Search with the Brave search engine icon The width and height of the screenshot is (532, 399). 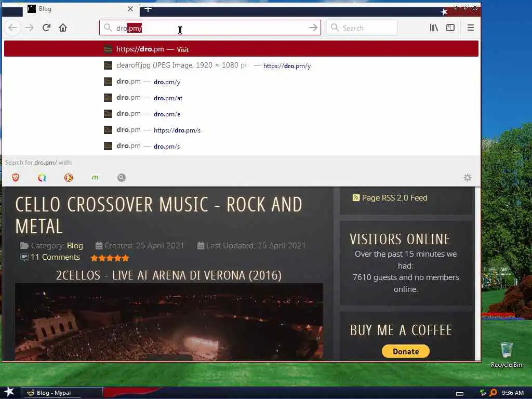[x=16, y=178]
